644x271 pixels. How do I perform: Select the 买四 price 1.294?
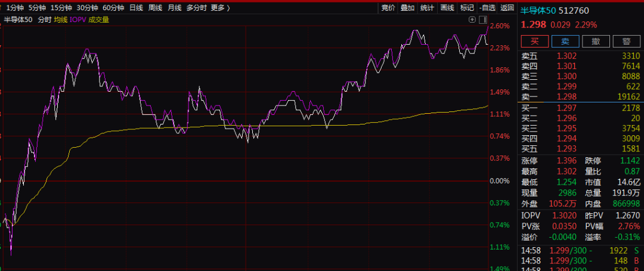(566, 139)
